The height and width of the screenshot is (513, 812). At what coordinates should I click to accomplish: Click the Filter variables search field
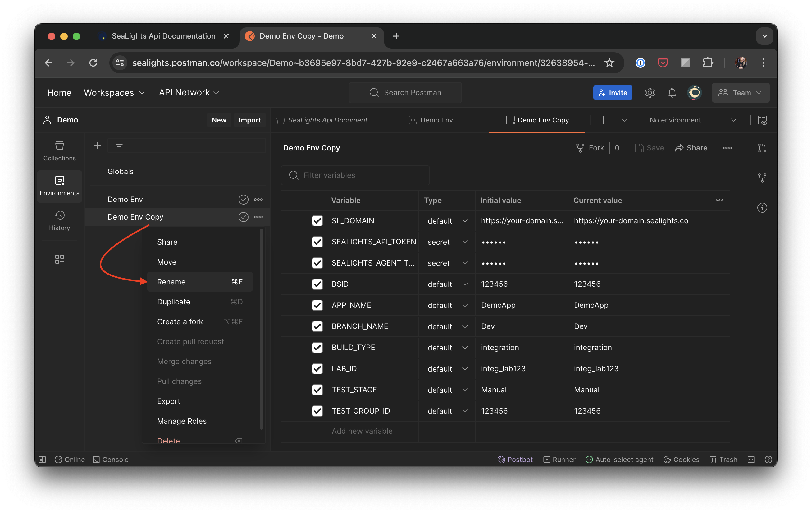click(355, 175)
